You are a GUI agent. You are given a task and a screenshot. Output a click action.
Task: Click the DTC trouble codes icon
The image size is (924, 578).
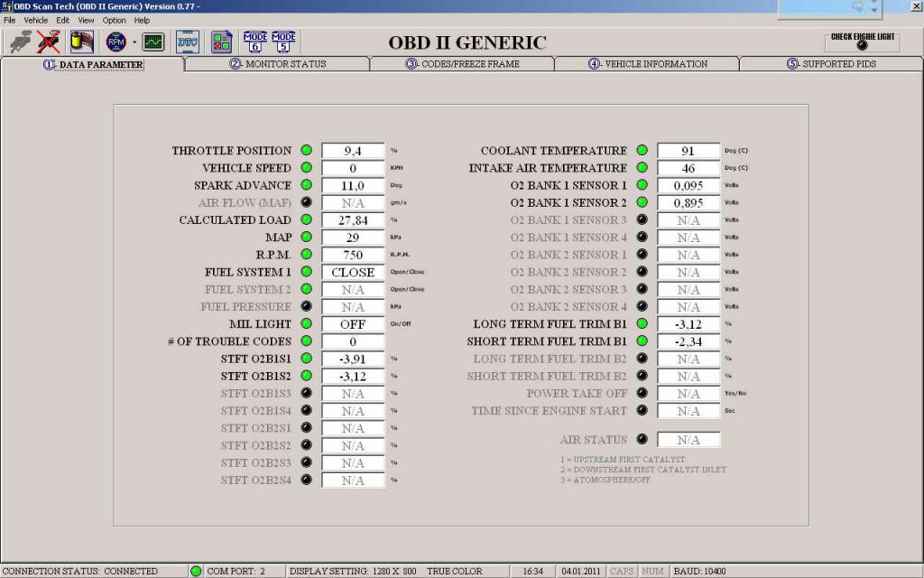pyautogui.click(x=188, y=42)
